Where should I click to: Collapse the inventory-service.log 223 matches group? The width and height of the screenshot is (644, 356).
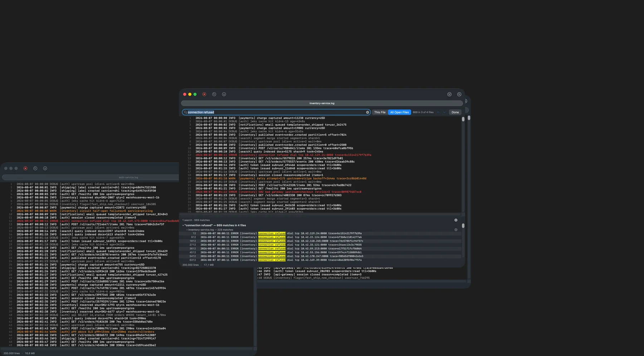187,230
